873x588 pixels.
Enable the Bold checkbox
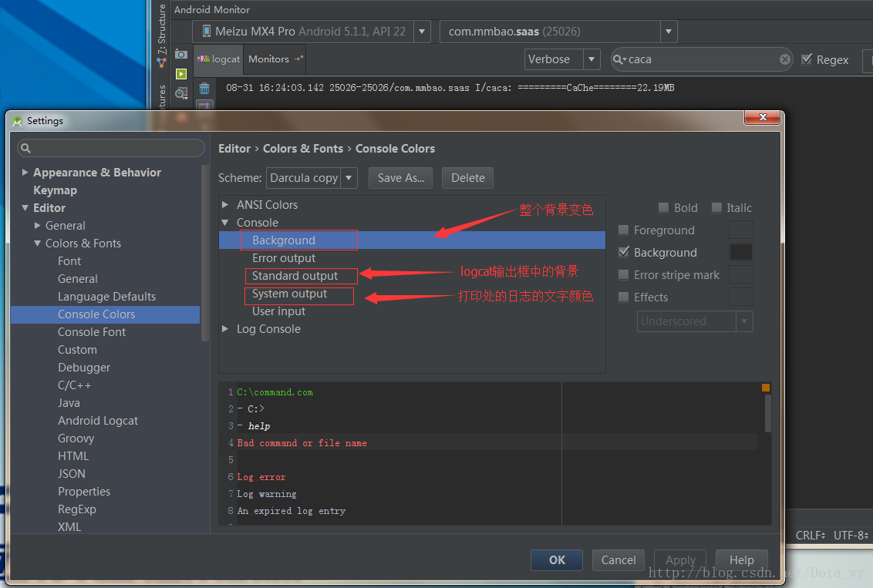pyautogui.click(x=663, y=207)
